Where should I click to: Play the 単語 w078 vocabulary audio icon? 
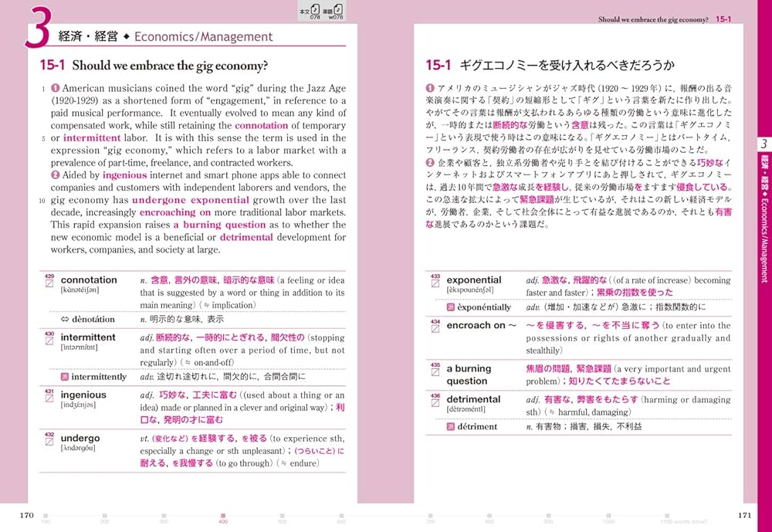337,9
